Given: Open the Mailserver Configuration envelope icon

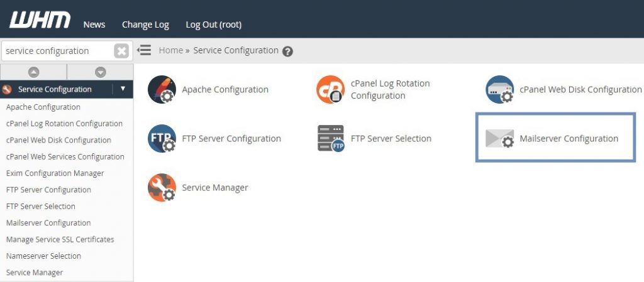Looking at the screenshot, I should pyautogui.click(x=499, y=139).
